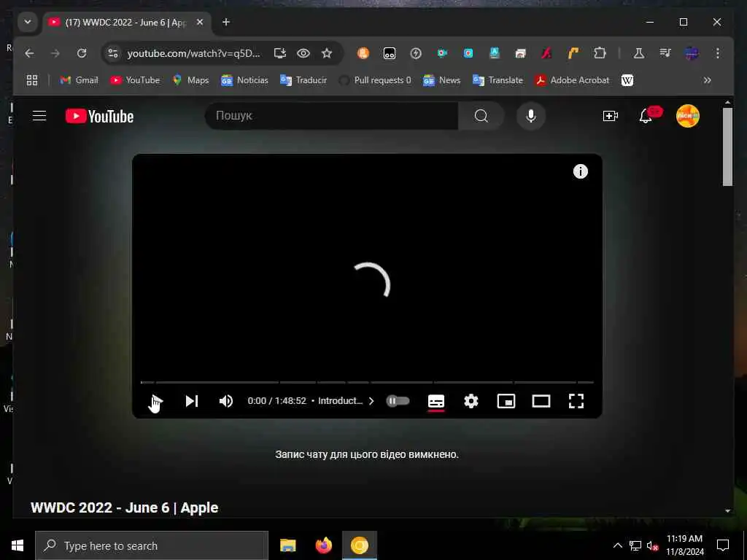Click the WWDC 2022 - June 6 | Apple title
Viewport: 747px width, 560px height.
coord(124,507)
